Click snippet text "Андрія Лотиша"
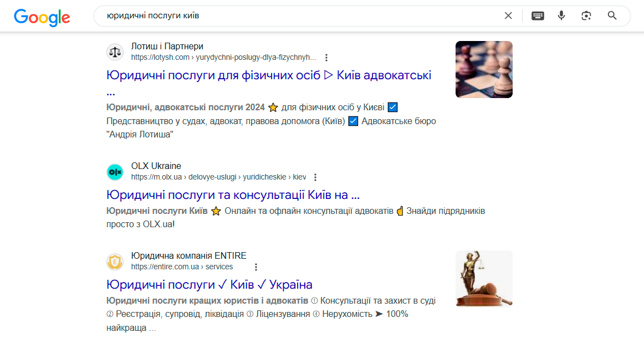 point(140,134)
